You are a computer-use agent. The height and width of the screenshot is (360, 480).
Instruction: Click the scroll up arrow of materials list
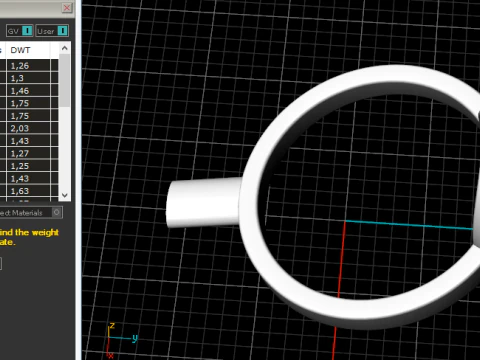pos(65,48)
